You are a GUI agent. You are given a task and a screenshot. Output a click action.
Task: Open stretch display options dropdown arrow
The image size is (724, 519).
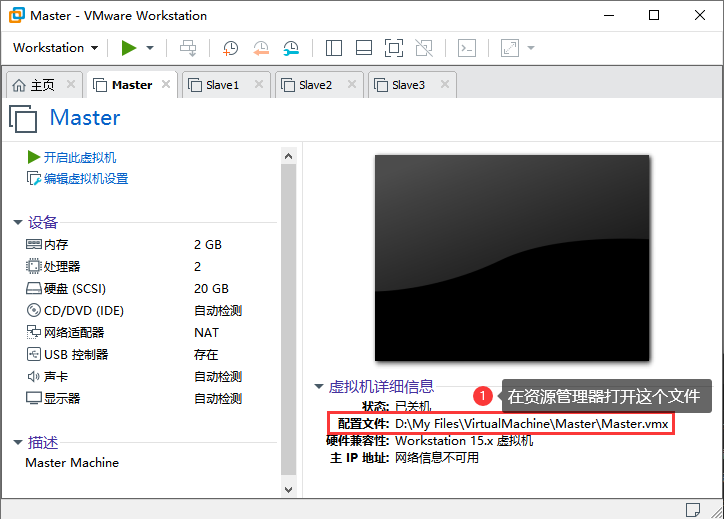pyautogui.click(x=531, y=48)
